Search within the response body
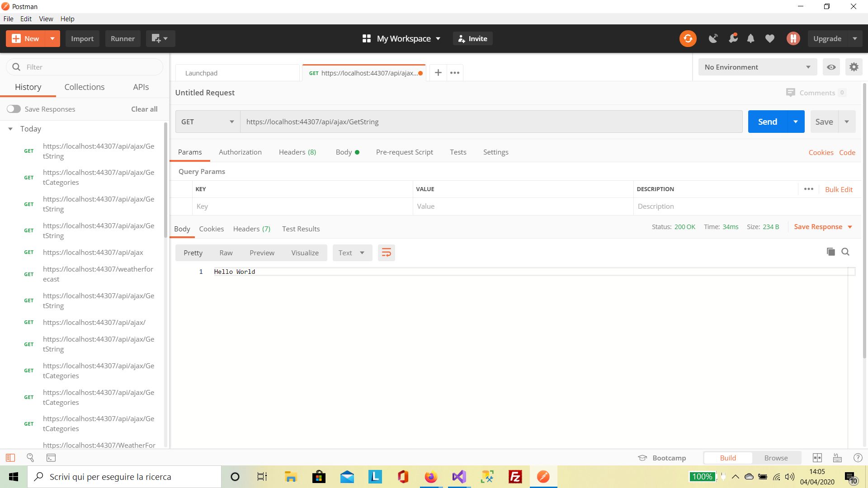Image resolution: width=868 pixels, height=488 pixels. (845, 252)
